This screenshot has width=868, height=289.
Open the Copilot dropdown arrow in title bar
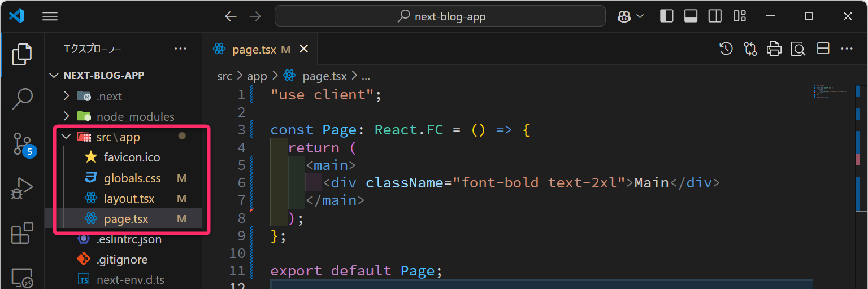640,16
